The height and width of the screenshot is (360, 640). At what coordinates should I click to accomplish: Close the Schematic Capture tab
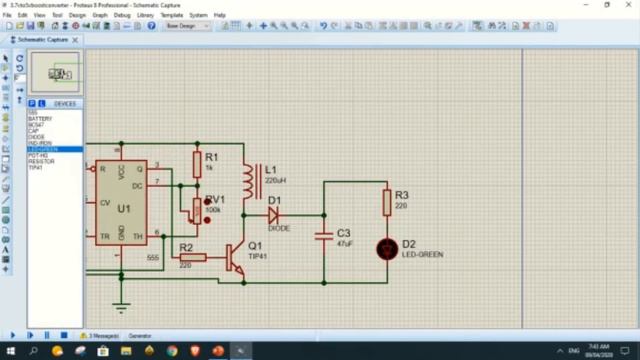(75, 40)
